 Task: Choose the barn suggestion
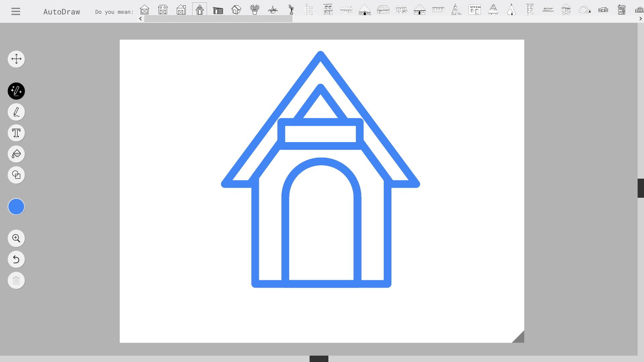[x=163, y=10]
